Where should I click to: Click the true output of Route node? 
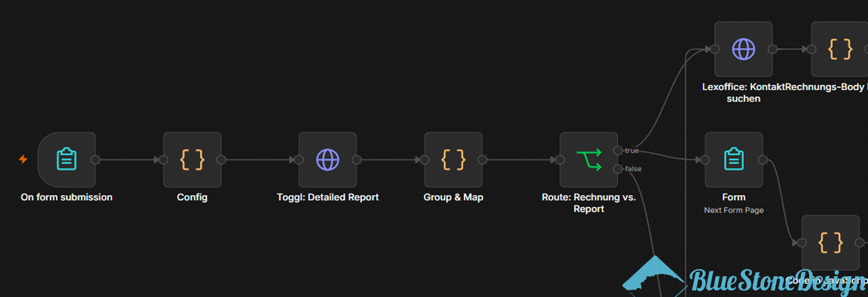[618, 150]
